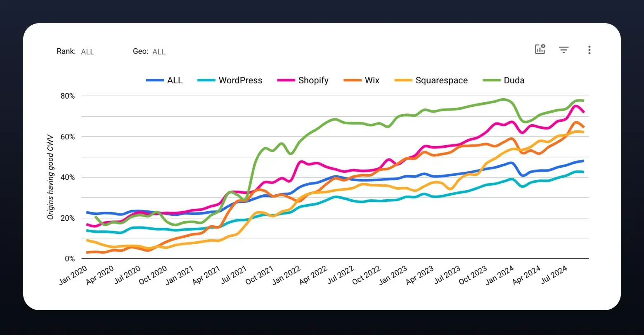Click the blue ALL legend color swatch

pos(155,80)
